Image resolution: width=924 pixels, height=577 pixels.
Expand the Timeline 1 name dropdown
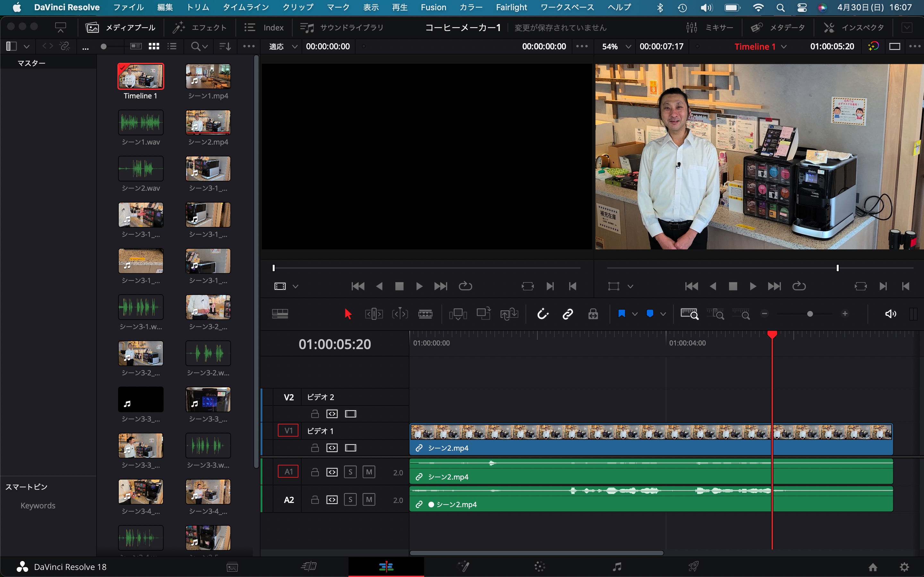pos(784,46)
